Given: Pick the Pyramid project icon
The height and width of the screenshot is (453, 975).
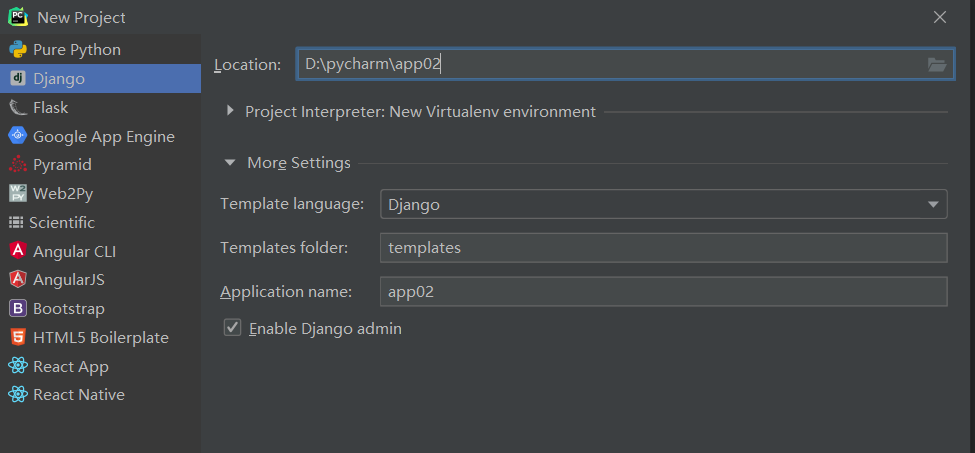Looking at the screenshot, I should tap(18, 165).
